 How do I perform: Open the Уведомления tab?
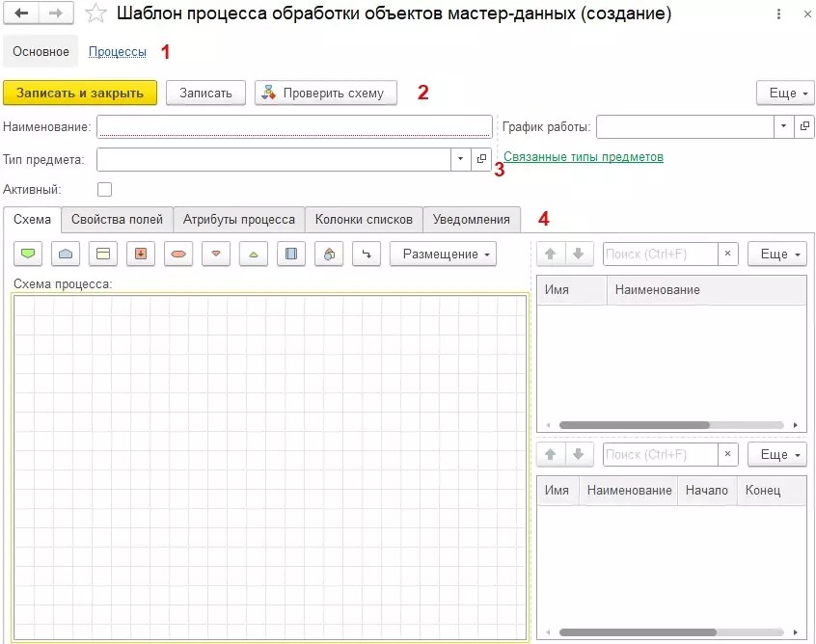[472, 220]
